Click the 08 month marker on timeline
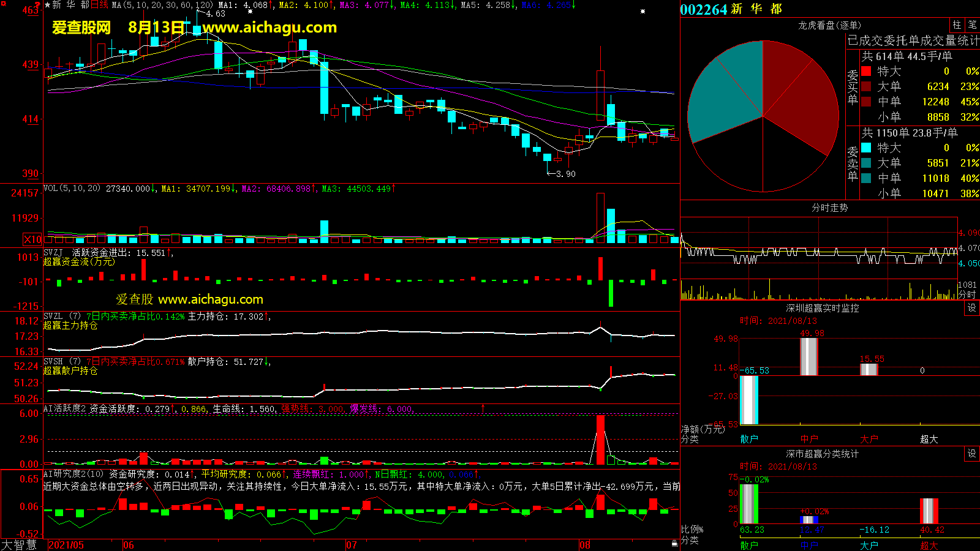Screen dimensions: 980x551 585,545
